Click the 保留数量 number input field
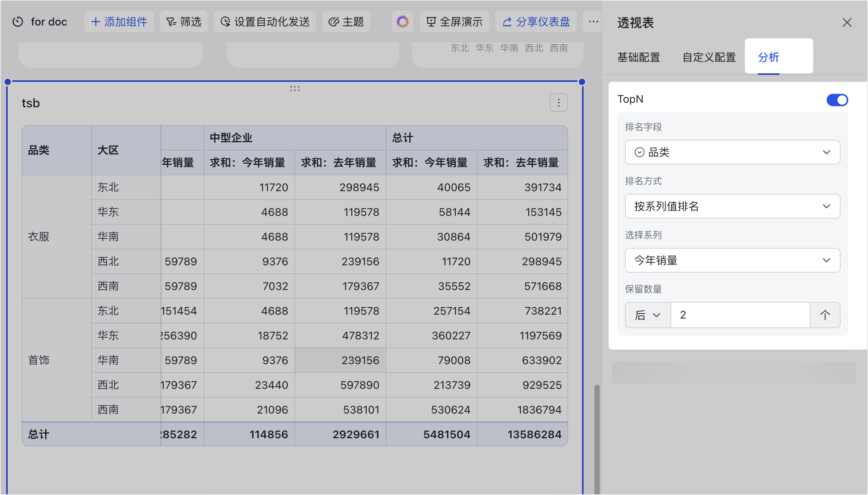The image size is (868, 495). point(740,315)
